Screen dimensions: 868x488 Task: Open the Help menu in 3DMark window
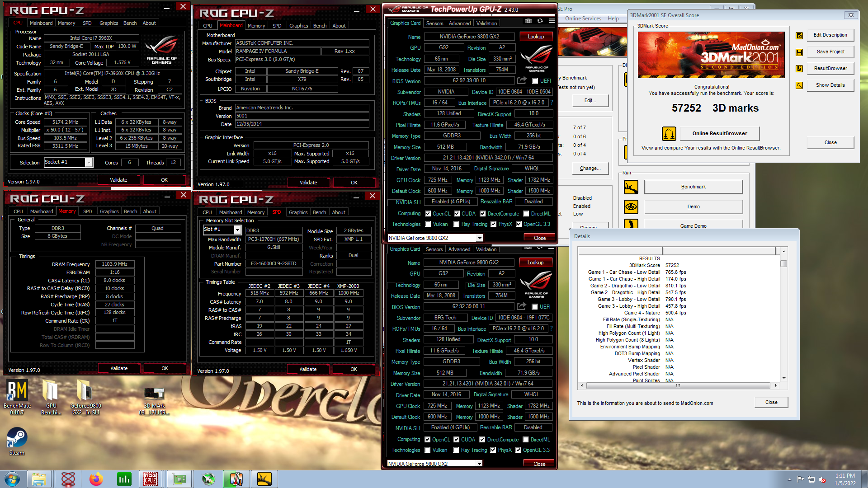click(613, 19)
